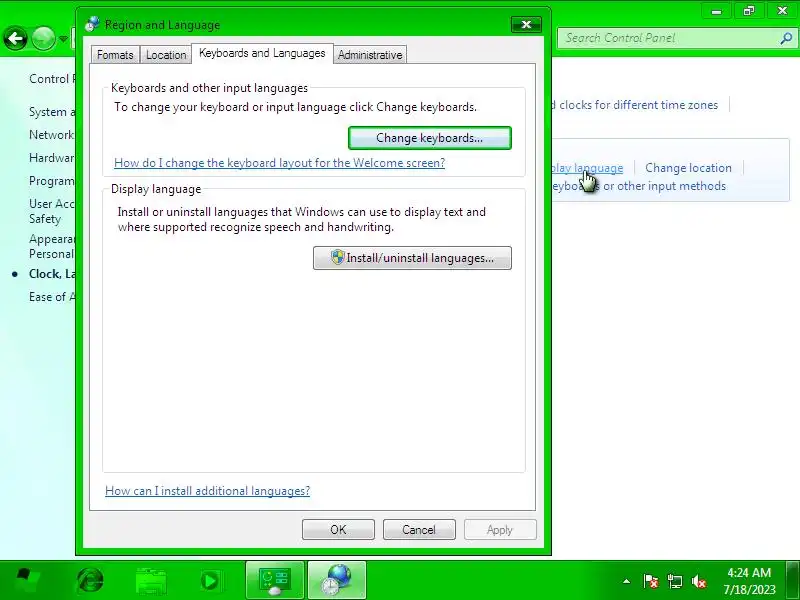Screen dimensions: 800x600
Task: Restore down the Control Panel window
Action: click(x=748, y=11)
